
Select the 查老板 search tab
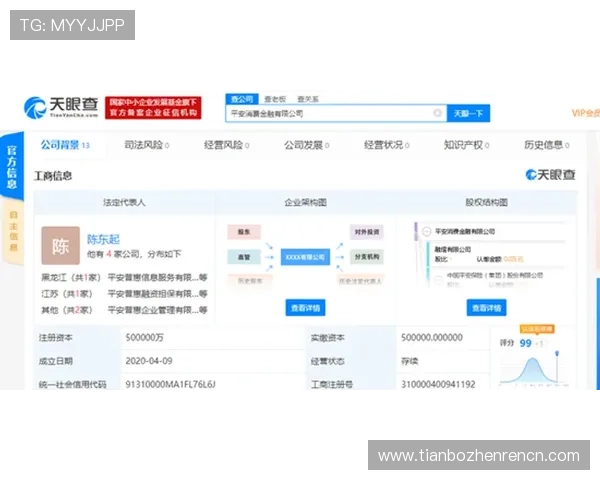point(275,99)
